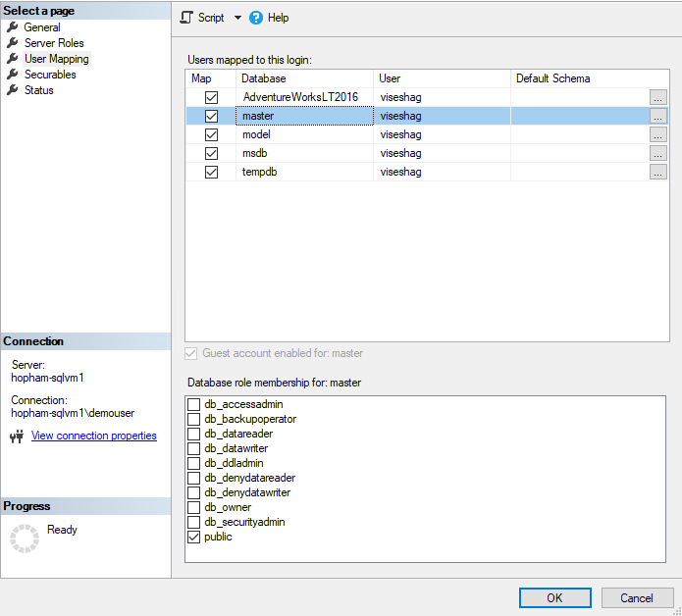
Task: Switch to the Securables page
Action: (x=50, y=75)
